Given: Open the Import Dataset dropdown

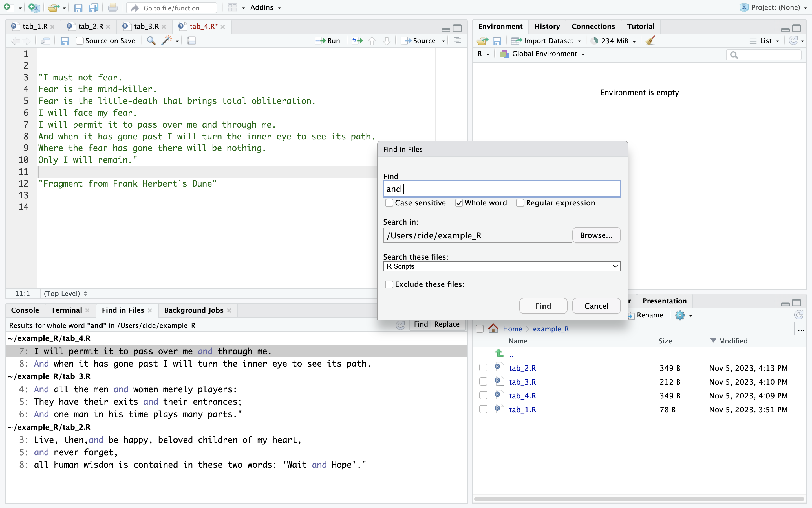Looking at the screenshot, I should [546, 41].
